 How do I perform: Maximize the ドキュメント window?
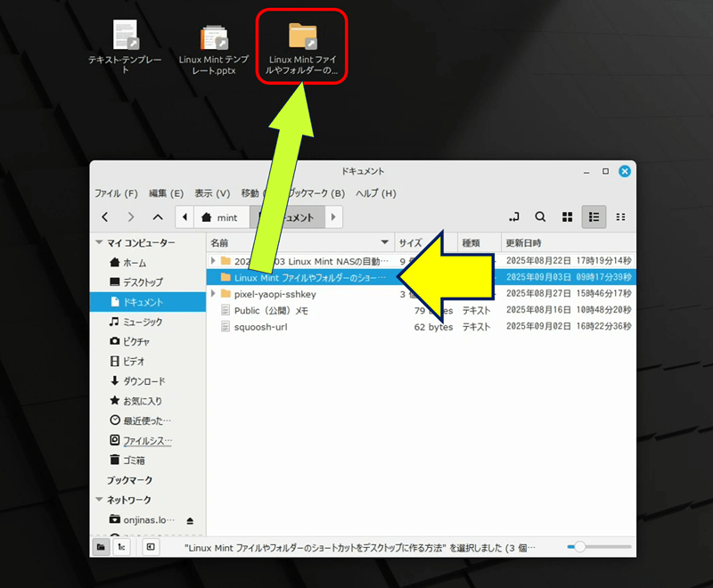click(605, 171)
